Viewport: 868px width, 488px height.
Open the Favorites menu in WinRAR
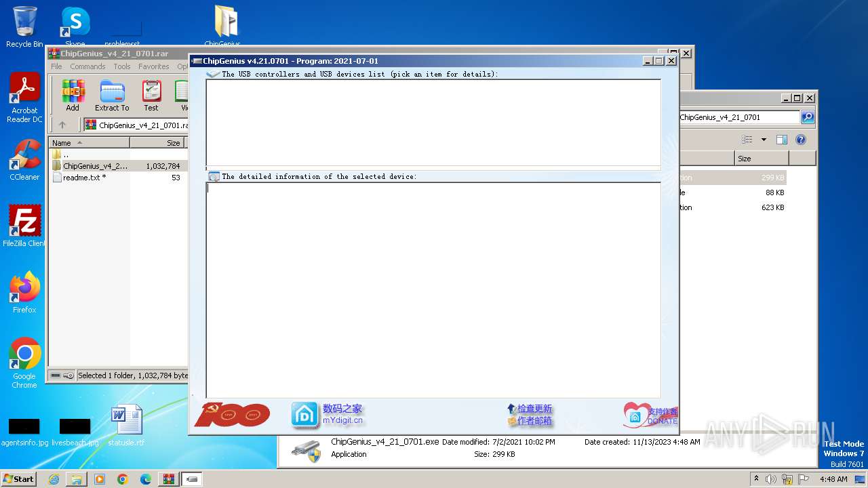pos(154,66)
